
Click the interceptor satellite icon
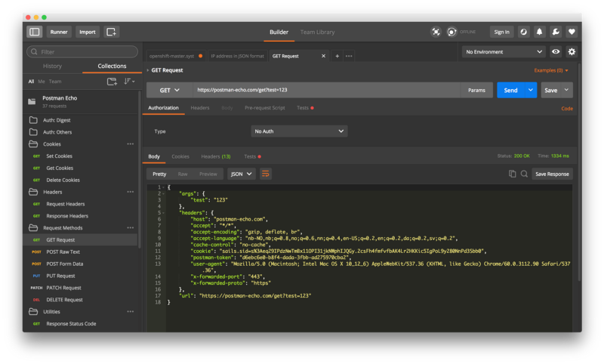(x=436, y=32)
